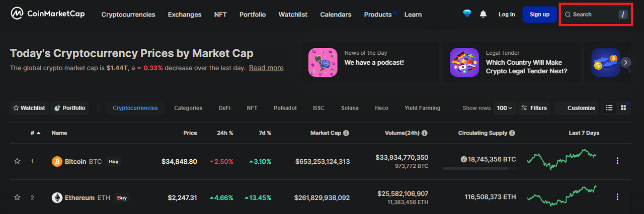Select the BSC tab
Image resolution: width=644 pixels, height=214 pixels.
coord(318,108)
